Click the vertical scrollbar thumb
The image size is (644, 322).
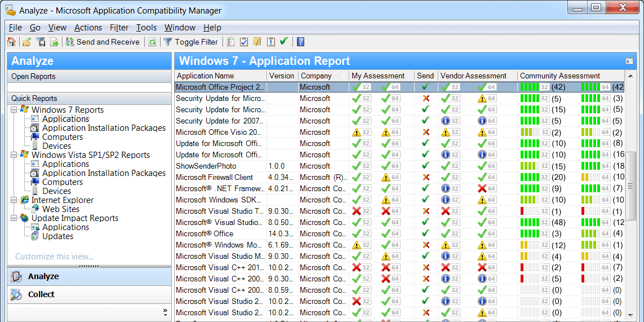pos(630,186)
